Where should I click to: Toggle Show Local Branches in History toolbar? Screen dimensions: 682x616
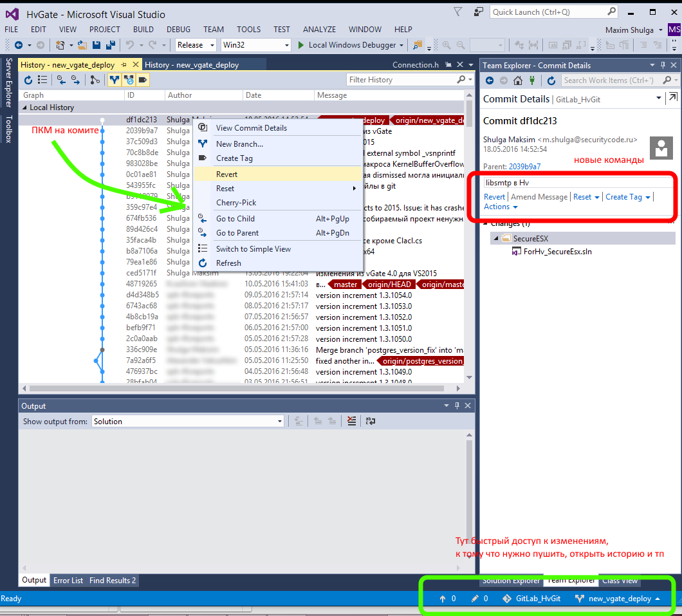pyautogui.click(x=115, y=80)
